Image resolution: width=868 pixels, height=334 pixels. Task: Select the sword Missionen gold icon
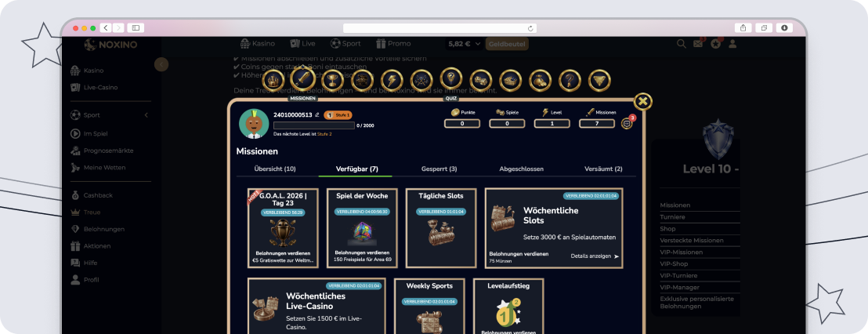pos(303,80)
